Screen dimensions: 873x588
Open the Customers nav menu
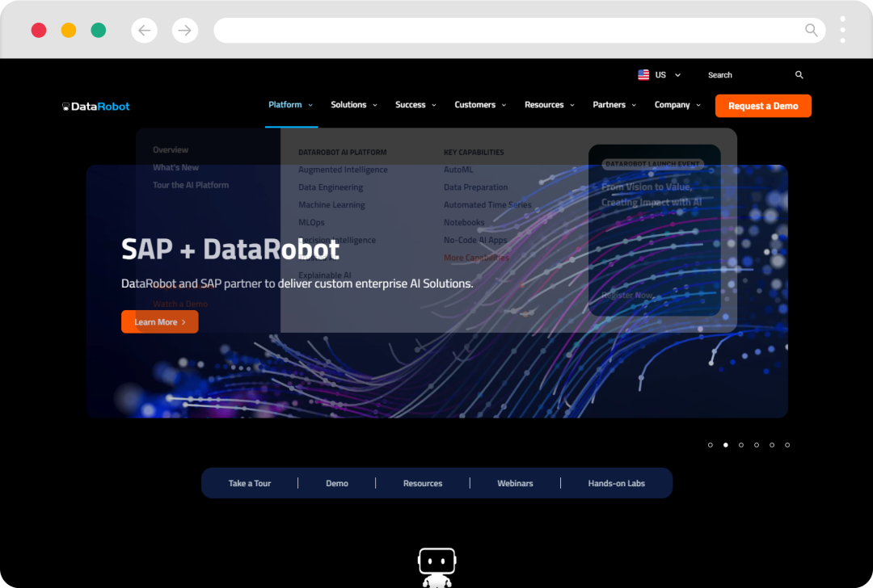475,104
